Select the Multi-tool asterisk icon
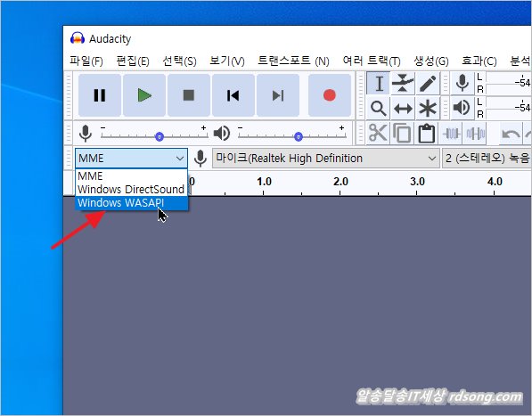Viewport: 532px width, 416px height. [x=428, y=109]
